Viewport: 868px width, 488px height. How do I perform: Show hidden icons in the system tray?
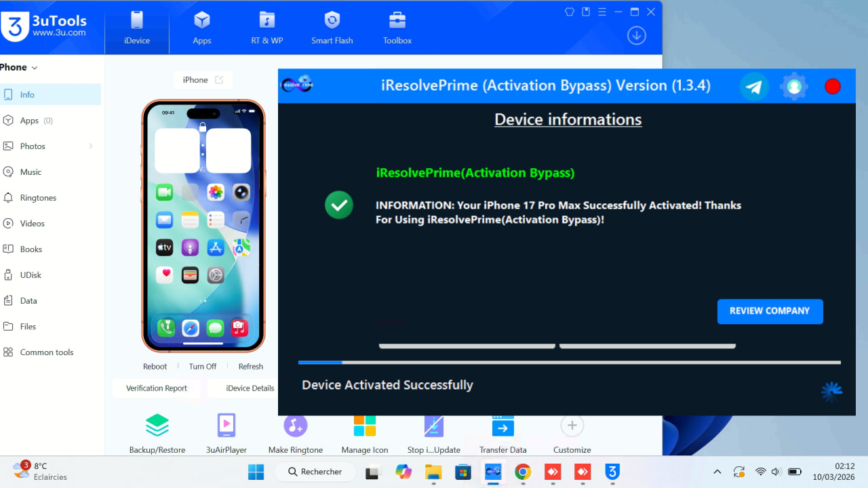click(717, 472)
